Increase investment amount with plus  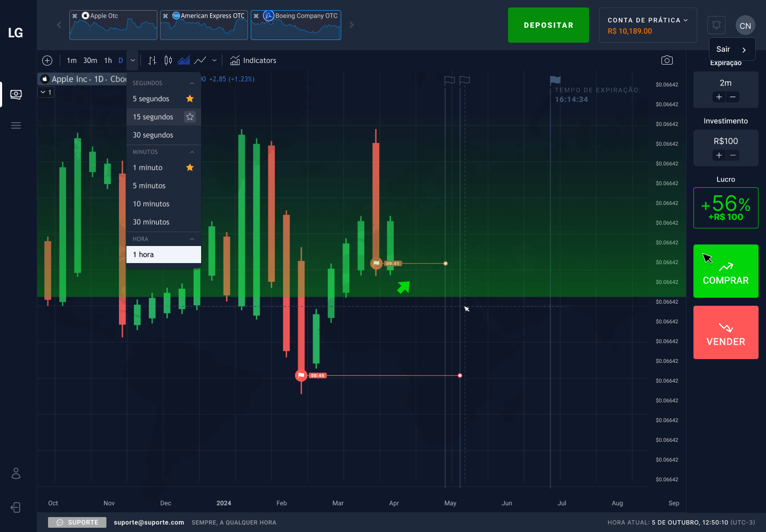pos(719,155)
